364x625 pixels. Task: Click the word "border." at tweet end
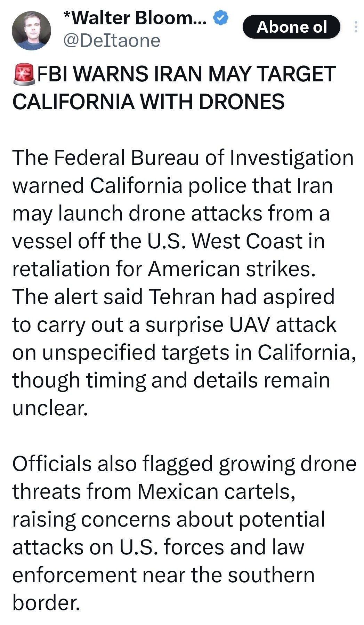46,603
